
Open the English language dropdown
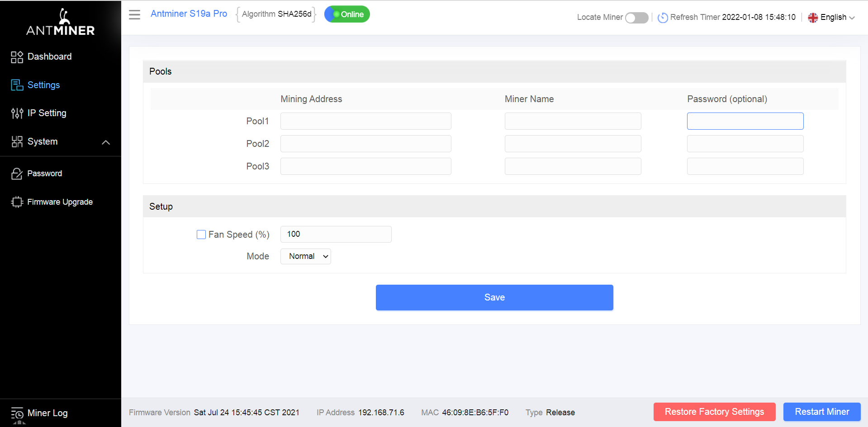pyautogui.click(x=837, y=17)
